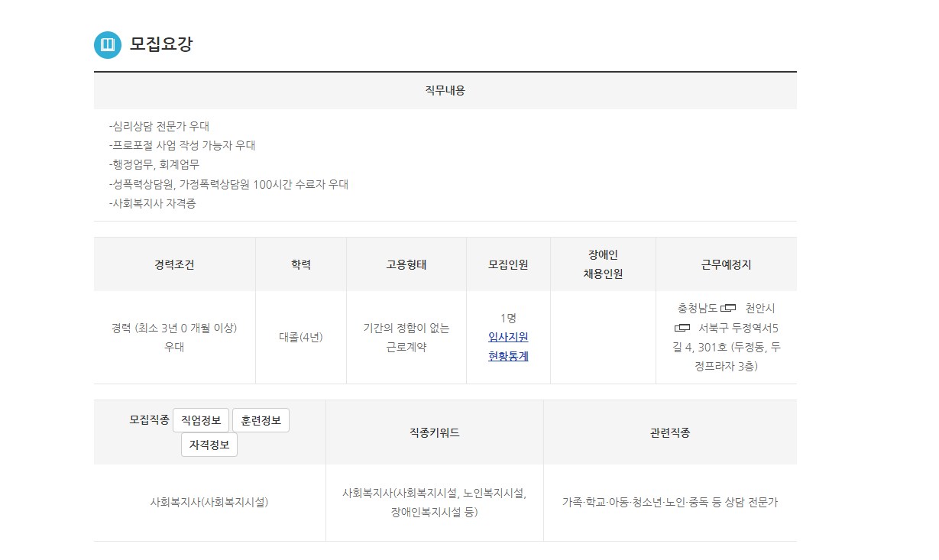Open the 훈련정보 button
The width and height of the screenshot is (939, 560).
[261, 420]
